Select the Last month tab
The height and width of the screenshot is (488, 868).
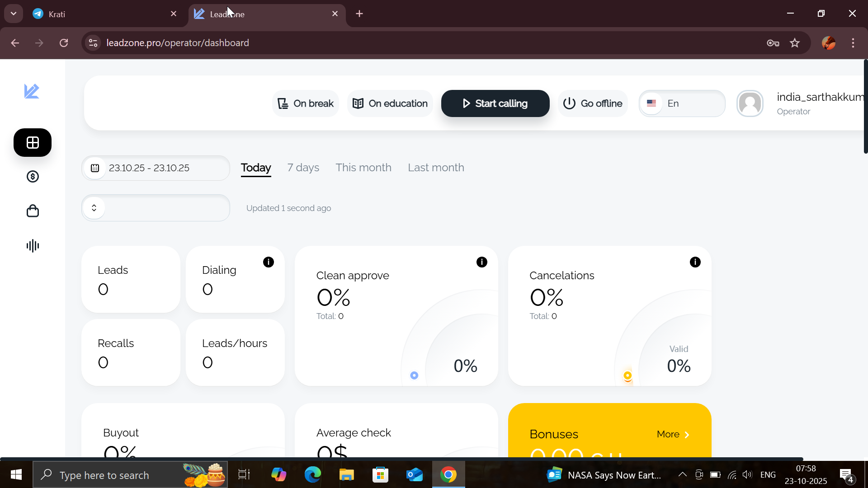(x=436, y=168)
